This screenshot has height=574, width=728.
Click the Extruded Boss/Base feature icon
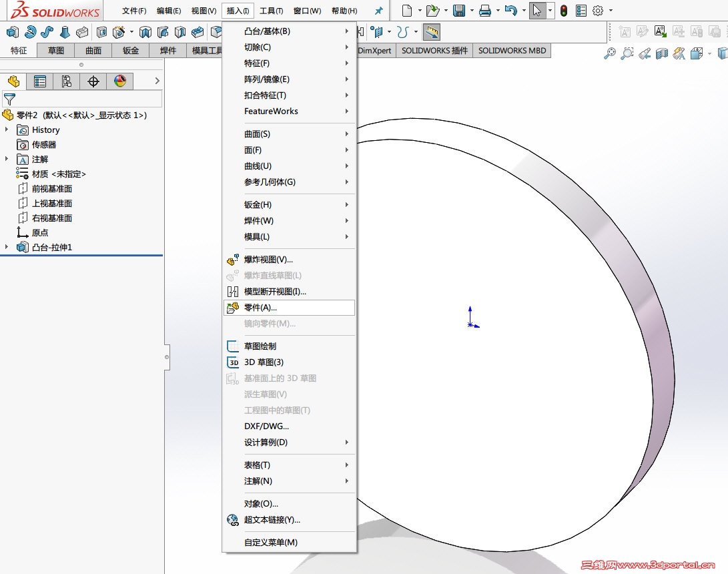[13, 32]
